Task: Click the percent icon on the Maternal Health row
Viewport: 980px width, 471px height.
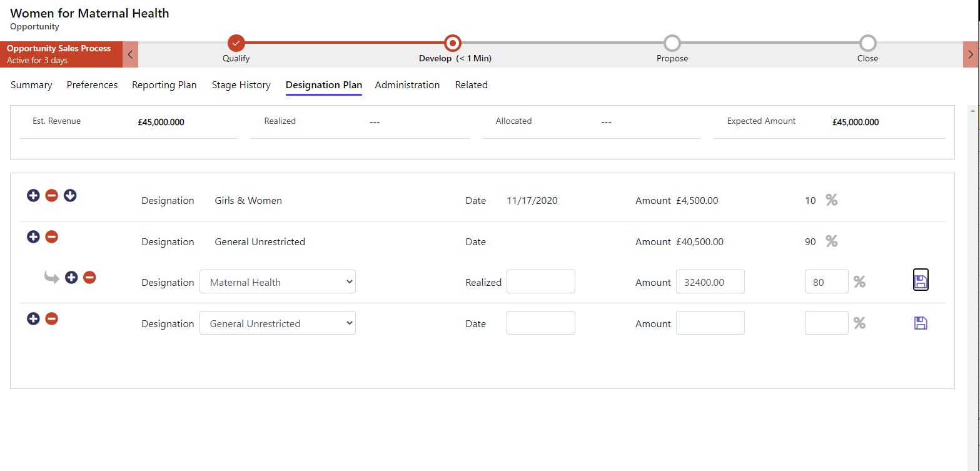Action: tap(860, 282)
